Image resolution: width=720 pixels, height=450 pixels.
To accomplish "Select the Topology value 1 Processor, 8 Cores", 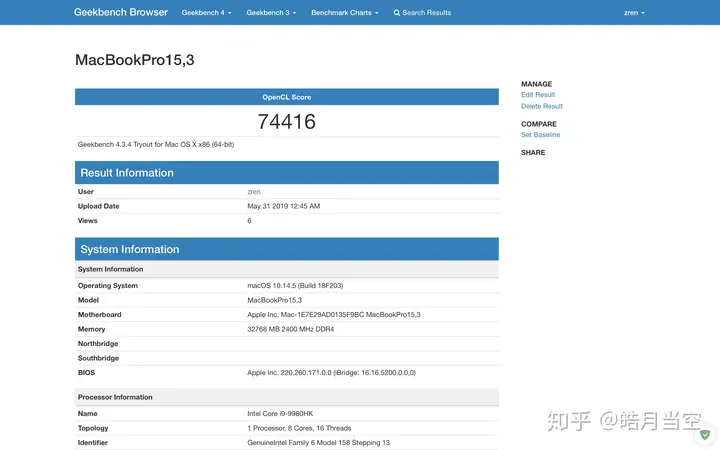I will 299,428.
